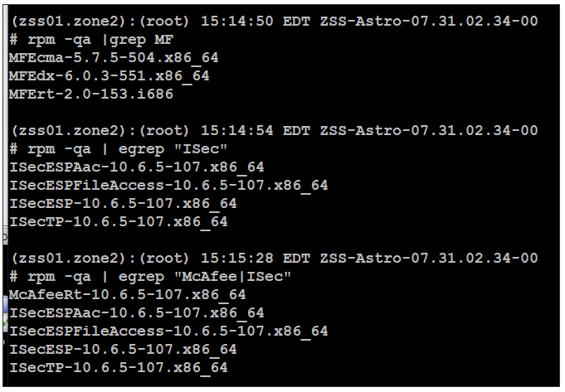Click (zss01.zone2) hostname on the 15:14:50 prompt
Screen dimensions: 565x392
68,22
